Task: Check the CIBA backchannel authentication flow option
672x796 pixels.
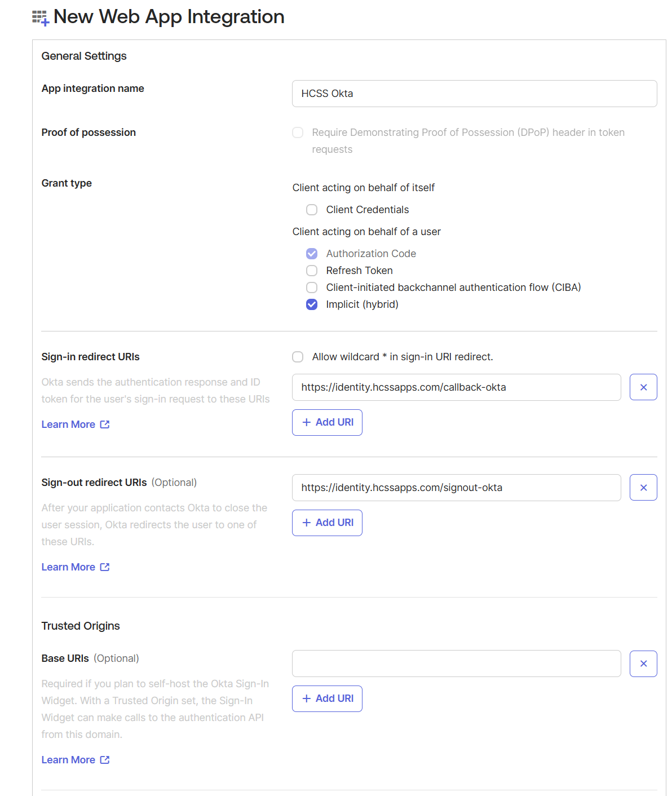Action: click(x=312, y=288)
